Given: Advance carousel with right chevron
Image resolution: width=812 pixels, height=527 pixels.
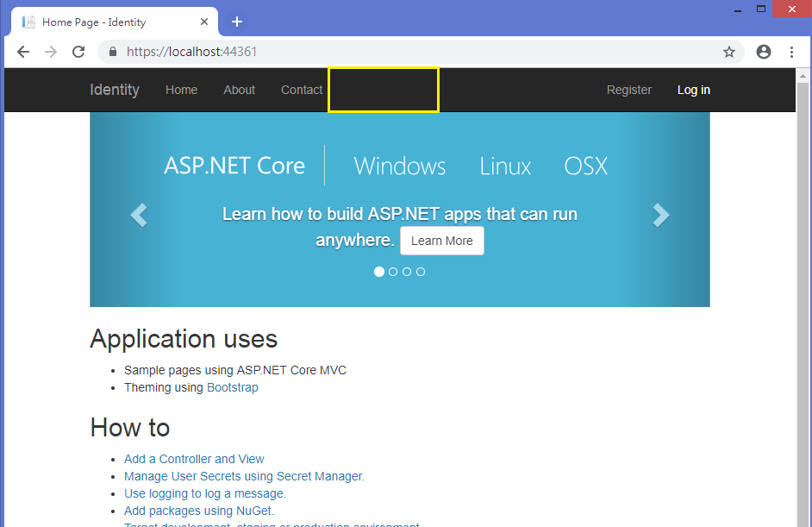Looking at the screenshot, I should (661, 215).
